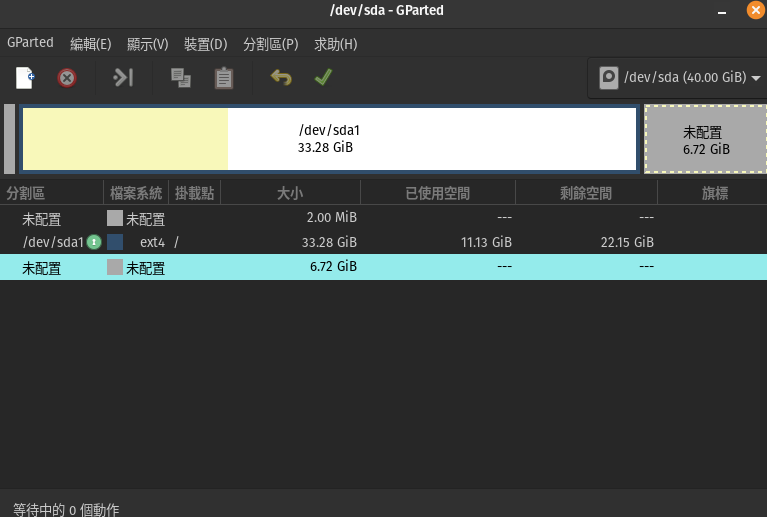Select /dev/sda1 block in disk graphic
Screen dimensions: 767x517
coord(329,139)
